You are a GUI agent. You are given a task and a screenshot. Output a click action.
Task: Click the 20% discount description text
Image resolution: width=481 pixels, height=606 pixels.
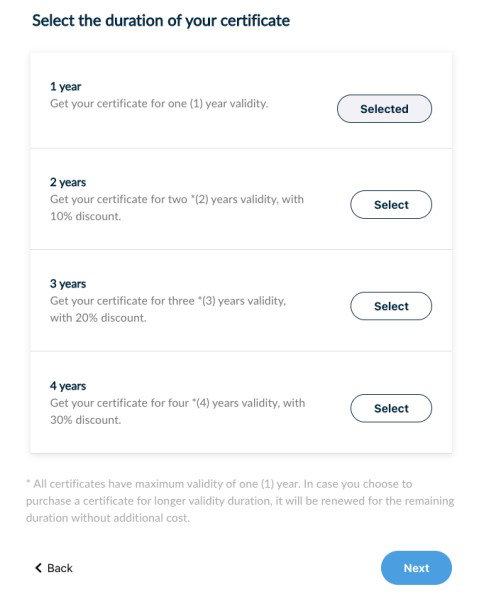168,309
